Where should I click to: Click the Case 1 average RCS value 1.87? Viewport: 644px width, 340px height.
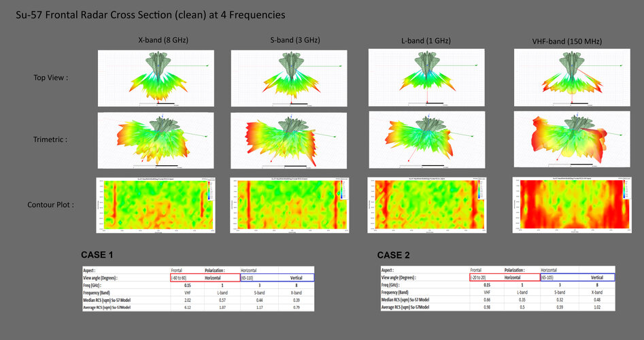(x=222, y=307)
